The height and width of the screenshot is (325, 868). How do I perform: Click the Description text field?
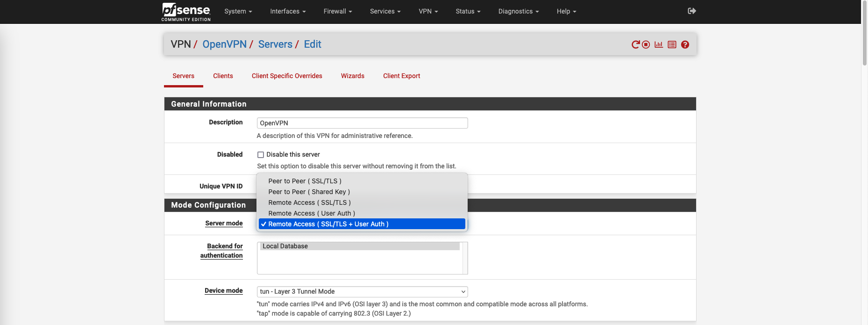(362, 123)
